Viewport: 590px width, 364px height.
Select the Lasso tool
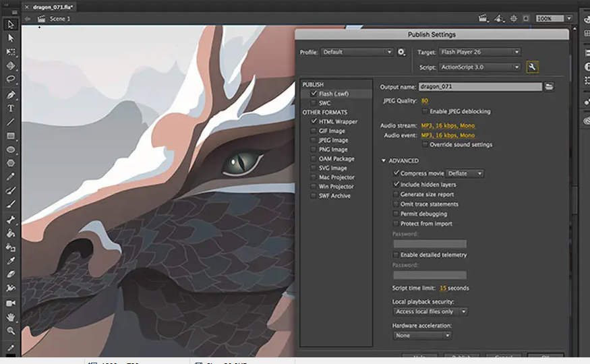[11, 80]
